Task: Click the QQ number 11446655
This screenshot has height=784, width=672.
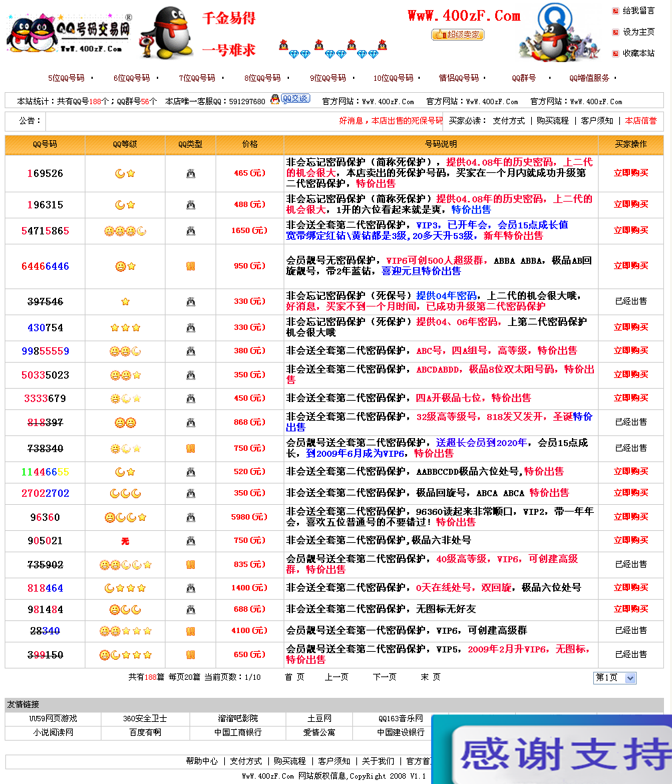Action: (x=45, y=472)
